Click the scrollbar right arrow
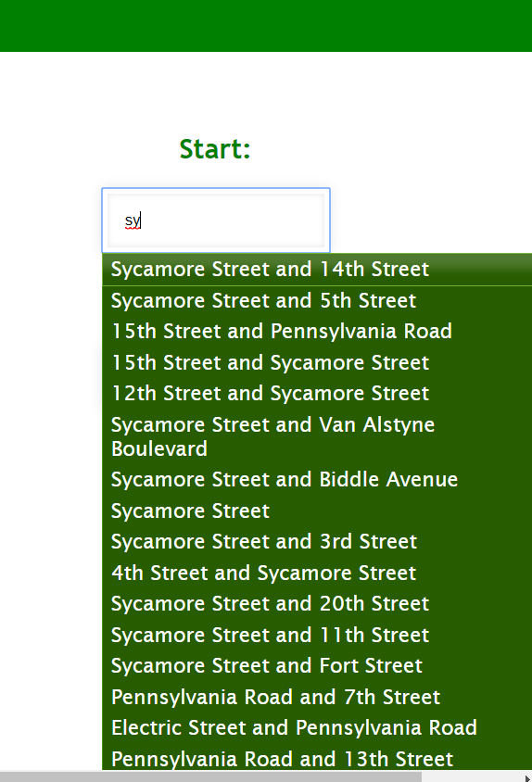This screenshot has height=782, width=532. click(527, 777)
